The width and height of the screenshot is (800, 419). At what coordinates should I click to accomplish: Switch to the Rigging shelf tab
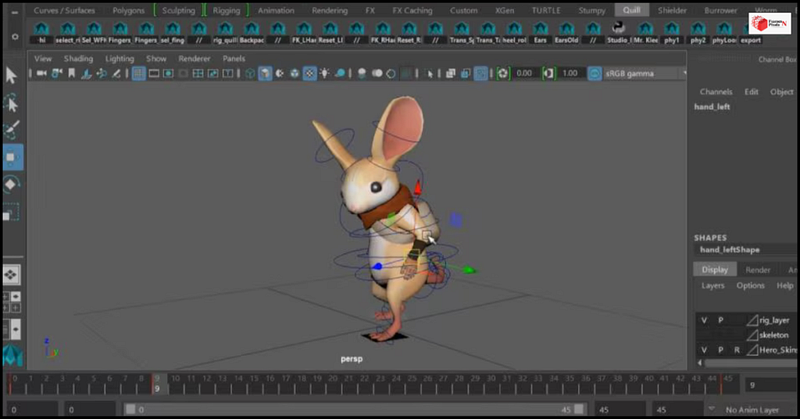[226, 10]
